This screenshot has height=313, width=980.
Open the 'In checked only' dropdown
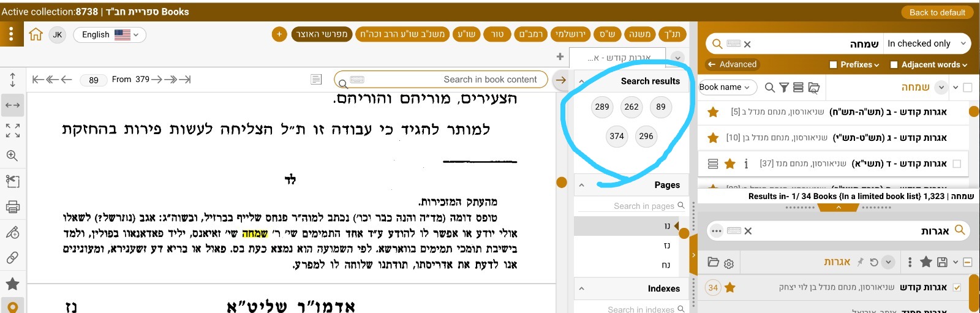pos(926,43)
